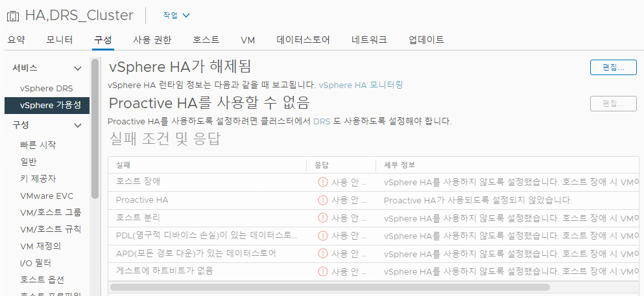
Task: Click warning icon in PDL 데이터스토어 row
Action: 323,236
